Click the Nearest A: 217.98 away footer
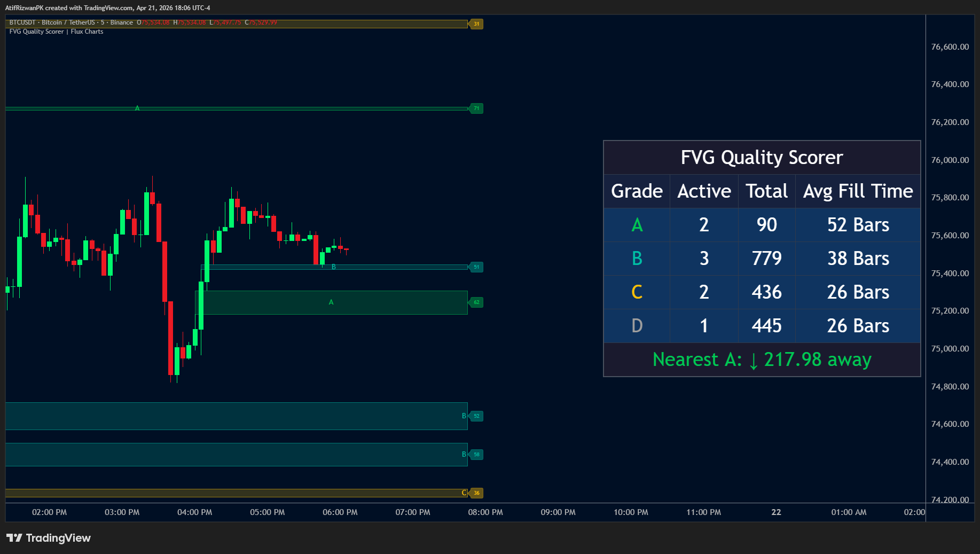 point(762,360)
